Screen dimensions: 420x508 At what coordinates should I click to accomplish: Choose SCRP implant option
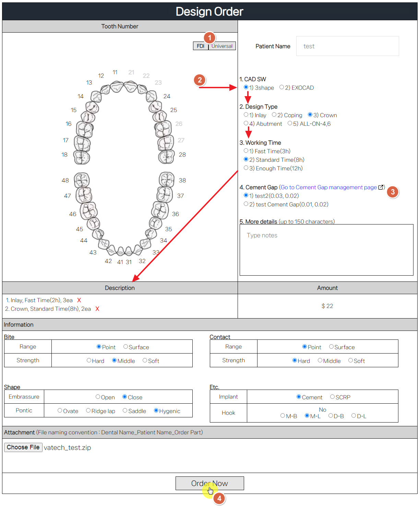coord(332,397)
